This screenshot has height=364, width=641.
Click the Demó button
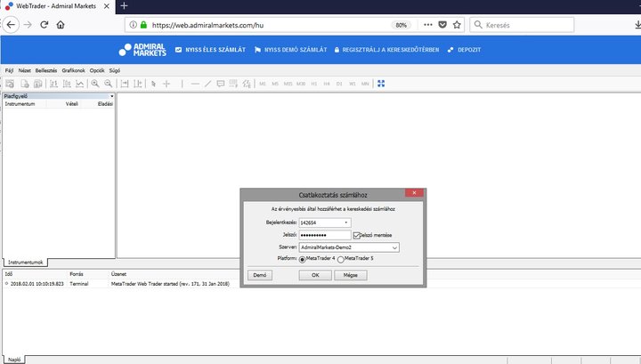pos(260,275)
